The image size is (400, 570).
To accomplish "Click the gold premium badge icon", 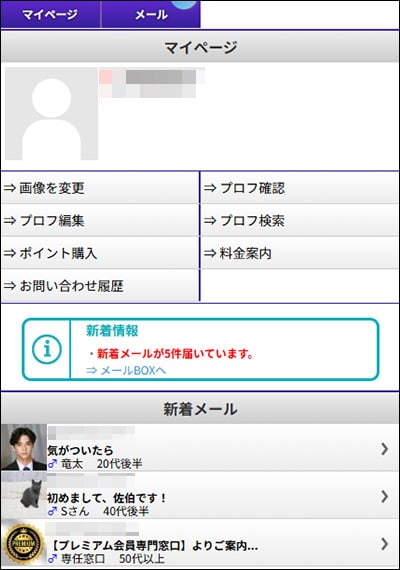I will coord(24,543).
